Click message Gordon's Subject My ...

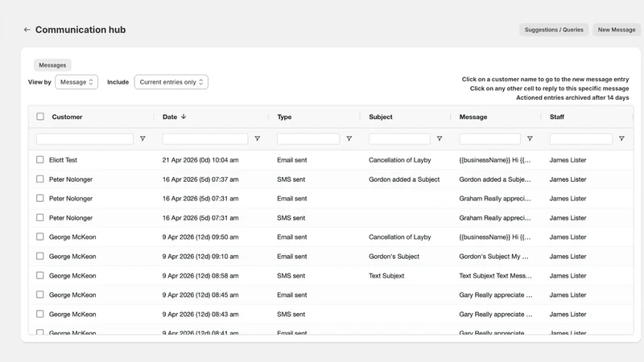tap(493, 257)
